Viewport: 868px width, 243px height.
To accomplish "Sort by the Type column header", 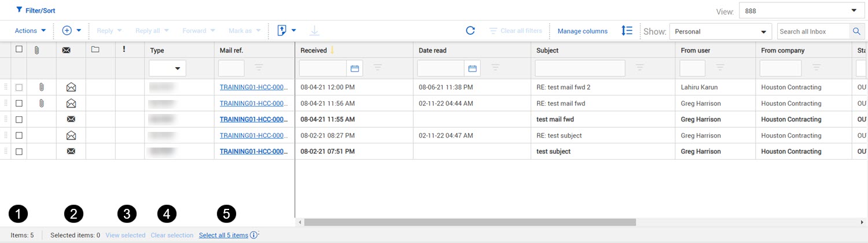I will [157, 50].
